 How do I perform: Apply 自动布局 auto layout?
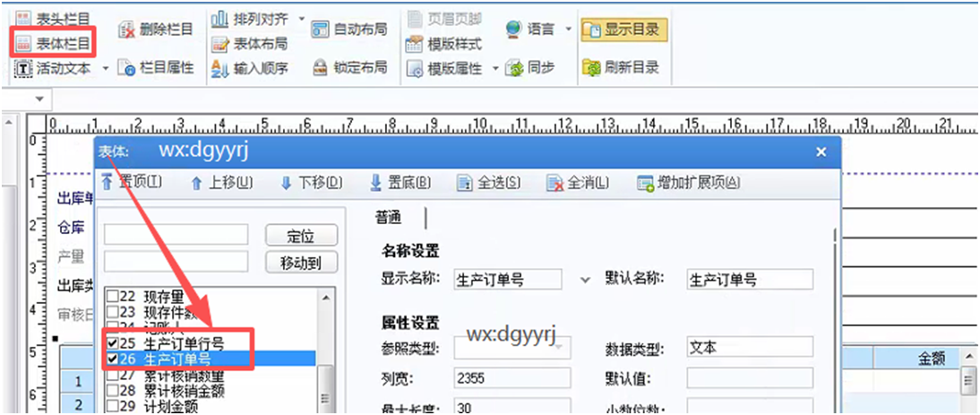point(349,29)
